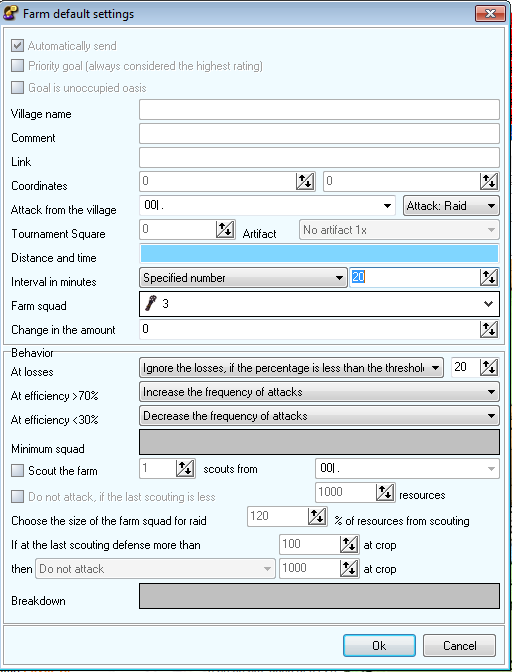Image resolution: width=512 pixels, height=672 pixels.
Task: Toggle Do not attack if last scouting is less
Action: 17,497
